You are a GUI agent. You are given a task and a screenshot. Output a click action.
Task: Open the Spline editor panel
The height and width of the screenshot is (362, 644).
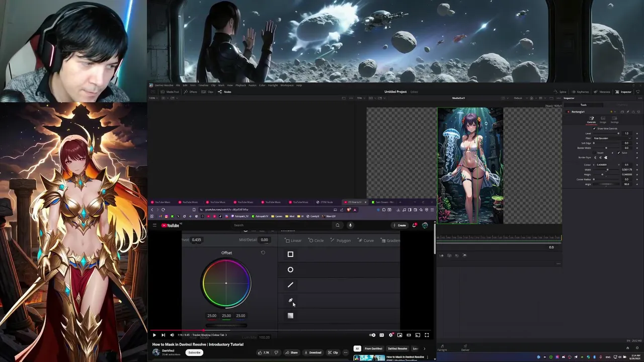[560, 92]
